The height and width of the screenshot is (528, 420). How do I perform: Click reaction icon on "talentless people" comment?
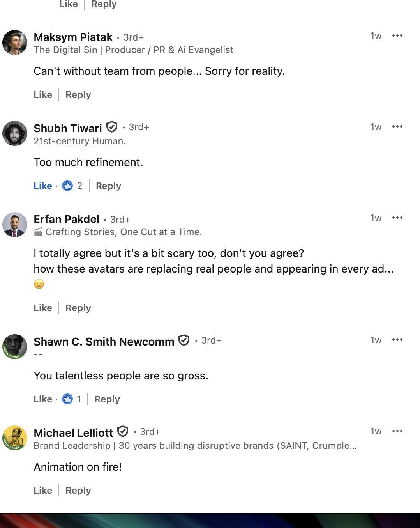click(67, 399)
